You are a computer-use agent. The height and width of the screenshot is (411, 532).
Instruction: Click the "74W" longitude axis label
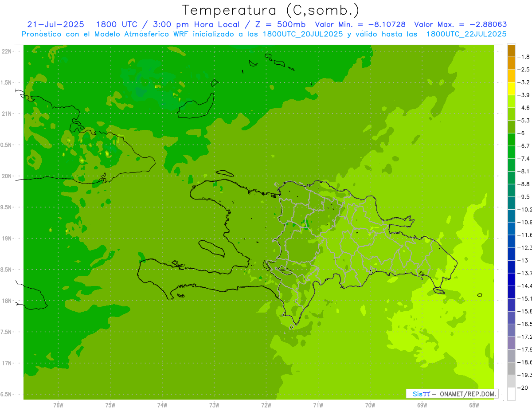pyautogui.click(x=162, y=405)
